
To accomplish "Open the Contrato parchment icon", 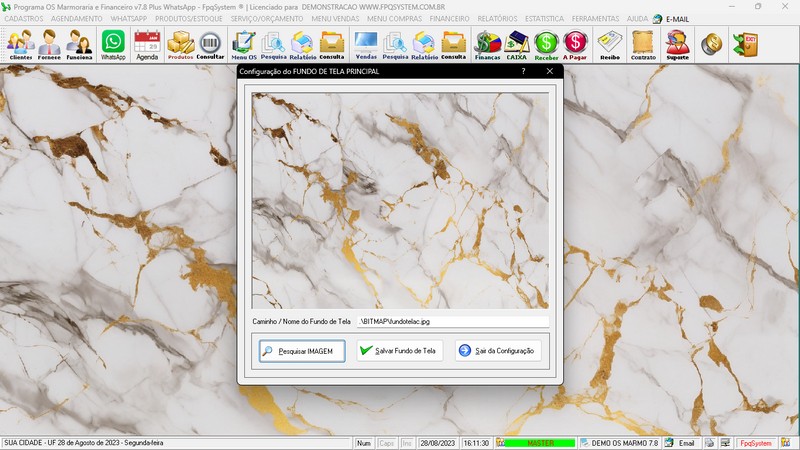I will tap(643, 45).
